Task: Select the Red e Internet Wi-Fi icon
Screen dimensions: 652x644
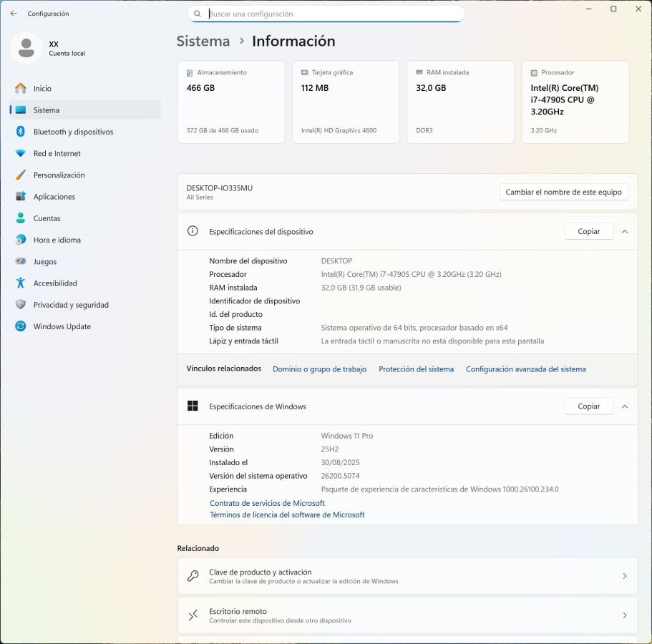Action: pyautogui.click(x=21, y=153)
